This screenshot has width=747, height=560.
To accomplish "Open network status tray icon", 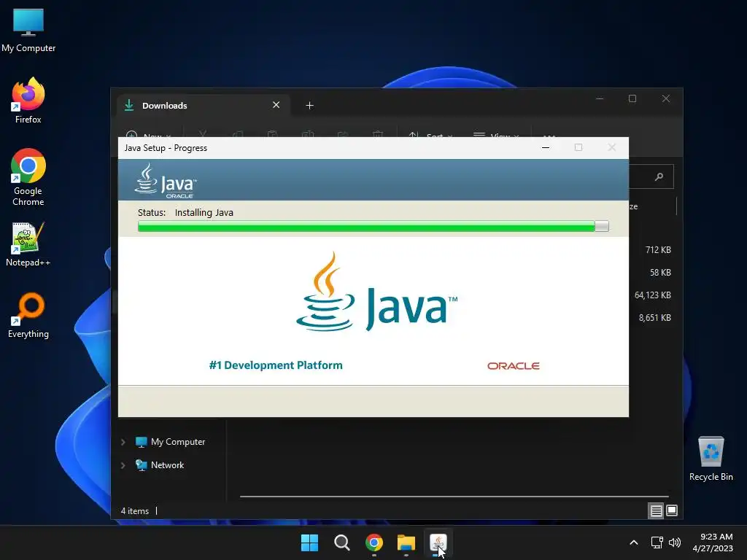I will pyautogui.click(x=657, y=542).
